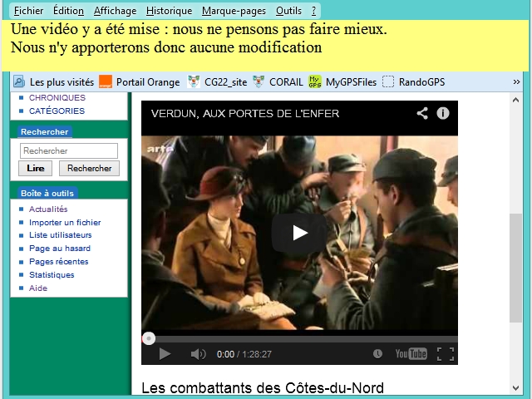This screenshot has width=532, height=399.
Task: Click the page scrollbar up arrow
Action: pos(515,100)
